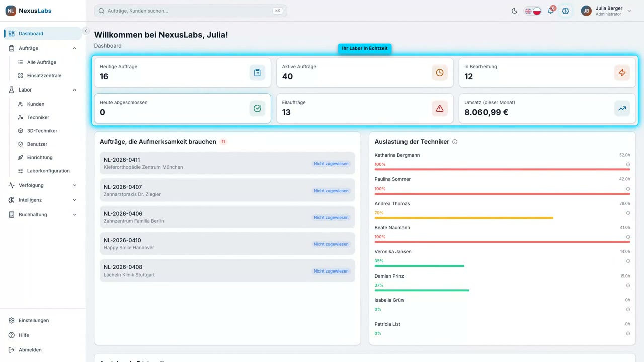644x362 pixels.
Task: Click the accessibility icon in header
Action: (566, 11)
